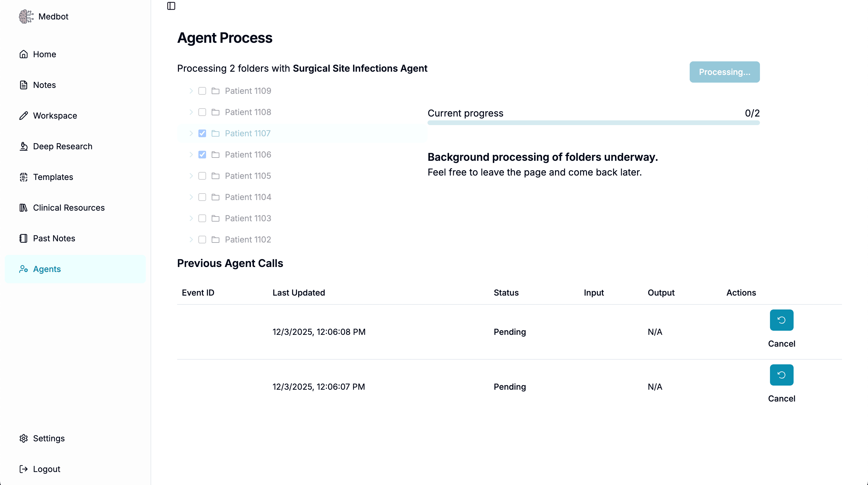Viewport: 868px width, 485px height.
Task: Expand the Patient 1102 folder chevron
Action: point(191,240)
